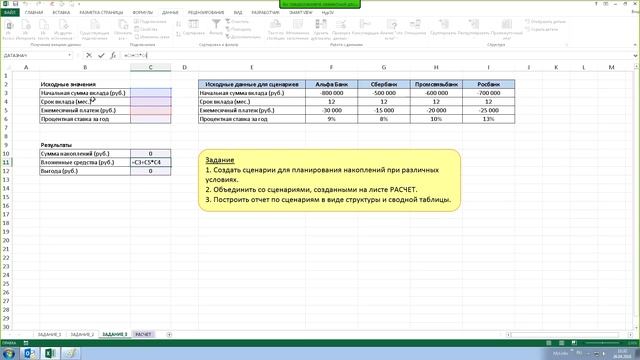The height and width of the screenshot is (360, 640).
Task: Switch to Page Layout (Разметка страницы) tab
Action: click(x=101, y=12)
